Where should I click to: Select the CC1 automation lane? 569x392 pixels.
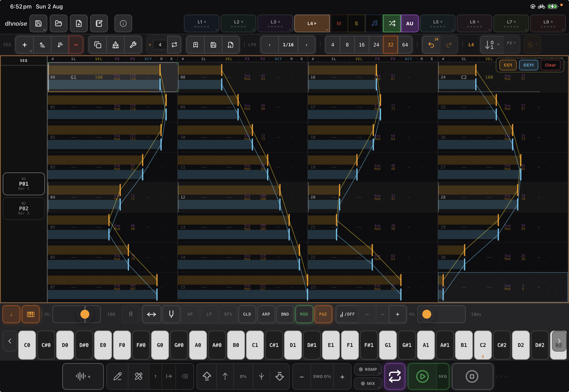[x=508, y=65]
